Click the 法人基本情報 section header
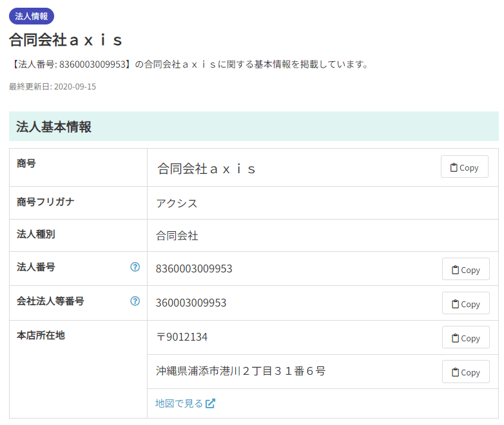This screenshot has height=425, width=504. pos(53,127)
